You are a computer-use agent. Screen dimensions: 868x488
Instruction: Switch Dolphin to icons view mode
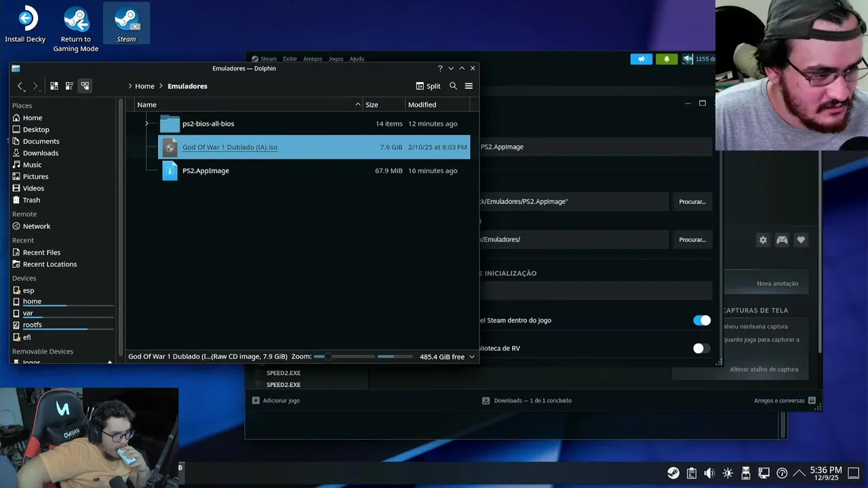click(54, 86)
